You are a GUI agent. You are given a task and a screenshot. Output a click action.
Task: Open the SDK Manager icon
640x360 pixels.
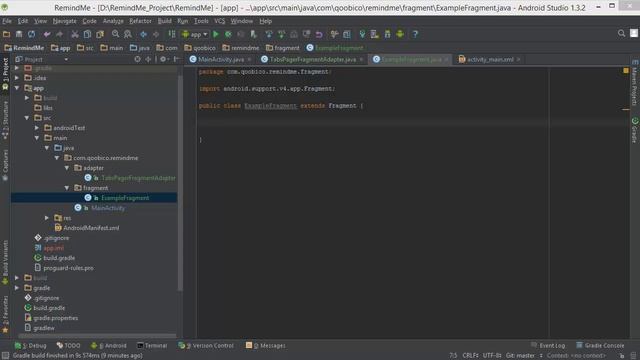tap(387, 34)
